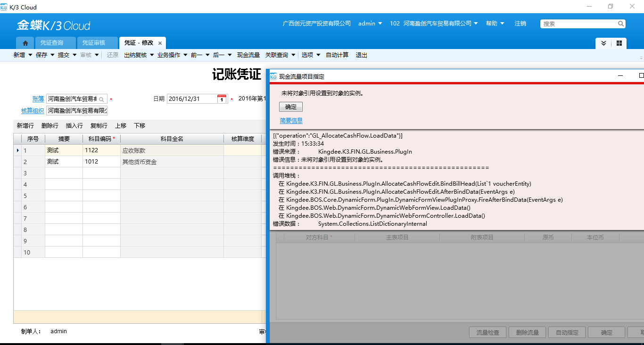Minimize the 现金流量项目指定 dialog

[x=621, y=76]
